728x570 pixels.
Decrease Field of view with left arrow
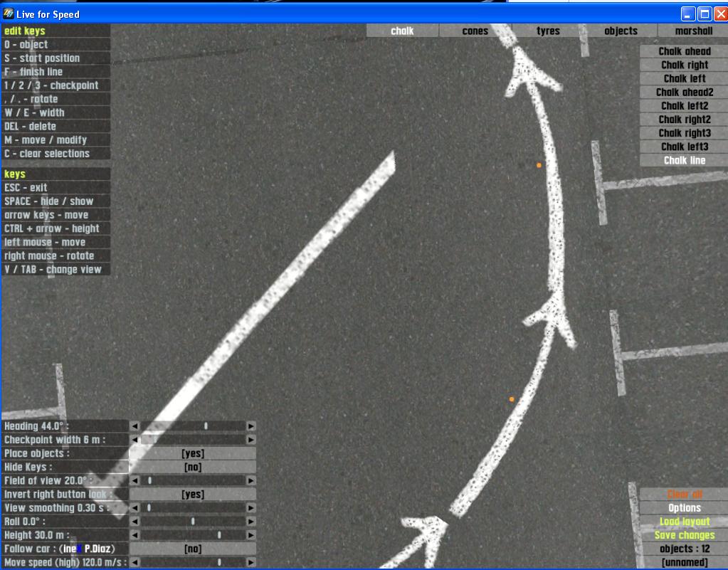pos(134,480)
